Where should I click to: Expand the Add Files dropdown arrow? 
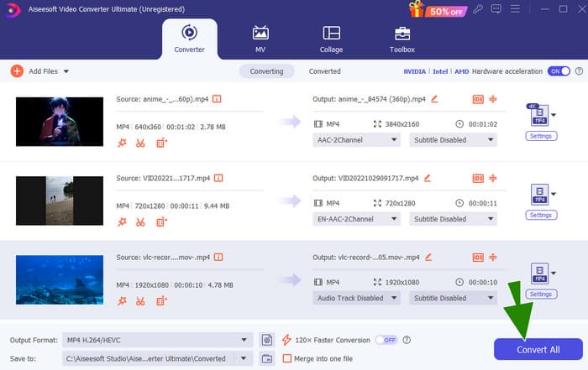pyautogui.click(x=66, y=71)
